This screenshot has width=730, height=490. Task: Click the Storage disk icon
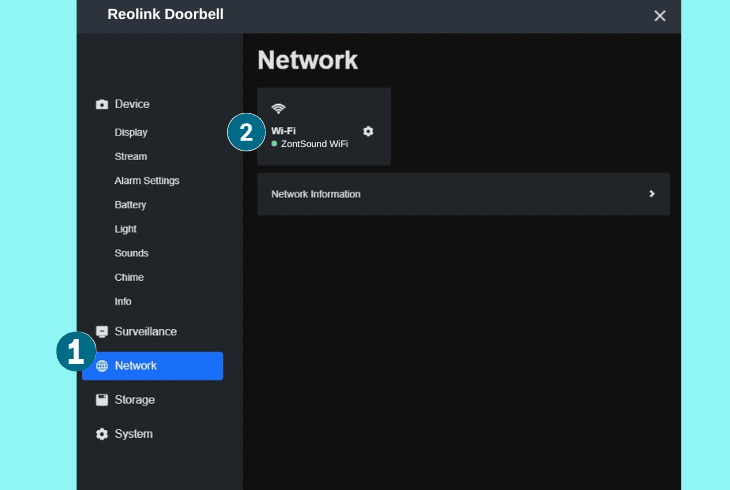tap(102, 400)
